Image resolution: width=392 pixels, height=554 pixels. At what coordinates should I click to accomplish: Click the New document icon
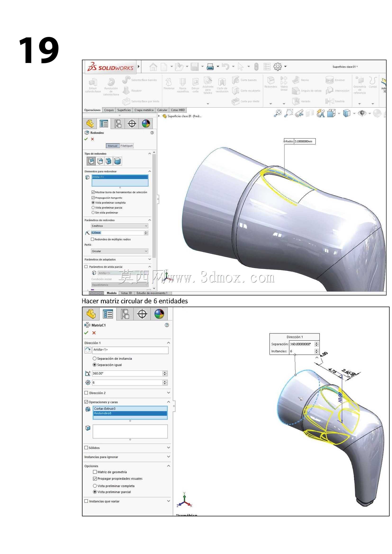click(x=164, y=67)
